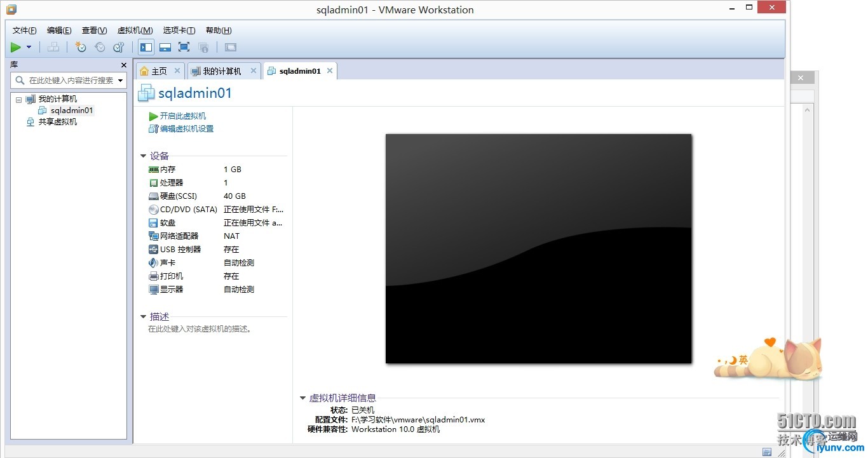
Task: Click the sqladmin01.vmx configuration file path
Action: pos(418,420)
